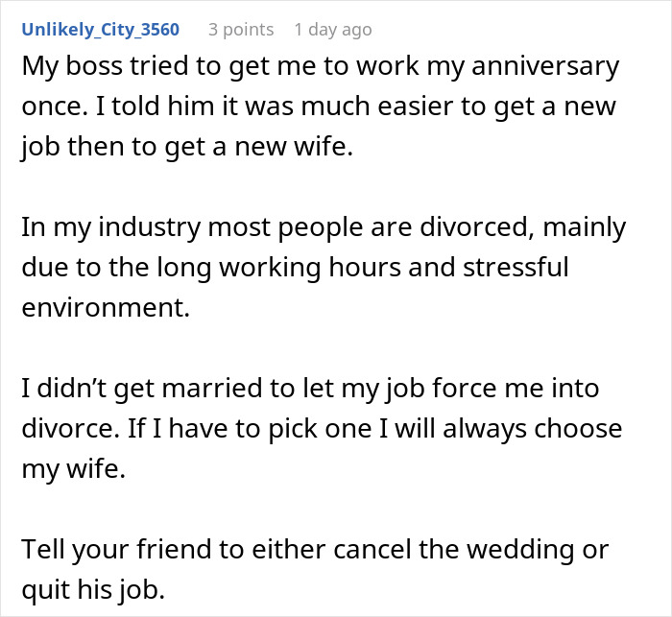Click the line 'divorce. If I have to pick one'
Viewport: 672px width, 617px height.
[321, 427]
